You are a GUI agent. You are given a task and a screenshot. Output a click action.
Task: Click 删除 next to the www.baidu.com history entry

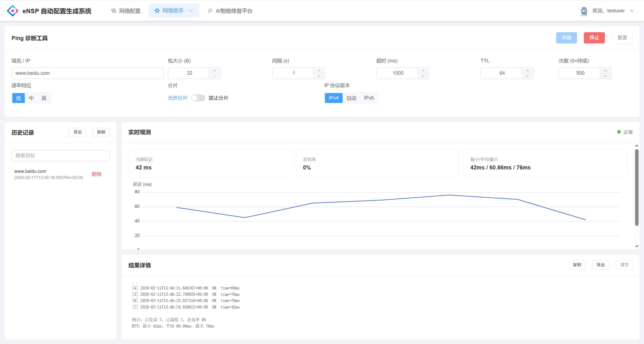point(97,174)
